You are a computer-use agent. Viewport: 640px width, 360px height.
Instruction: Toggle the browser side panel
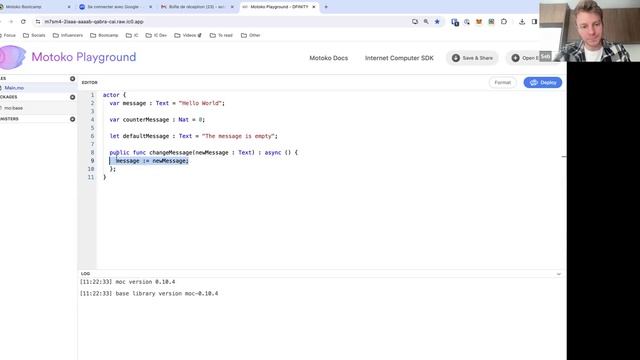[534, 22]
